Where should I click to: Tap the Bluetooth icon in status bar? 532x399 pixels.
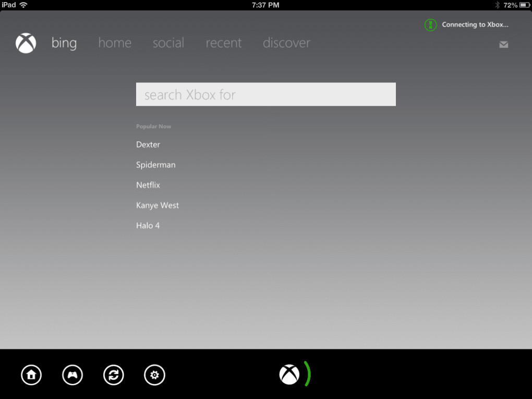pos(497,5)
